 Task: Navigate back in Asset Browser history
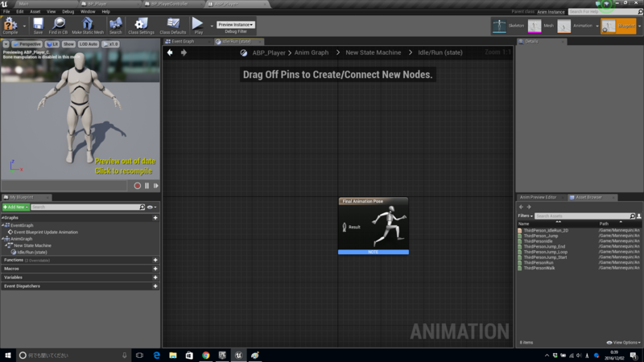coord(521,207)
